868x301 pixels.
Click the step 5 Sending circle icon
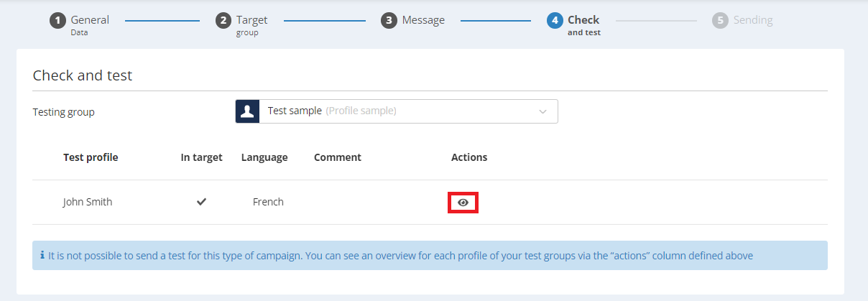720,21
